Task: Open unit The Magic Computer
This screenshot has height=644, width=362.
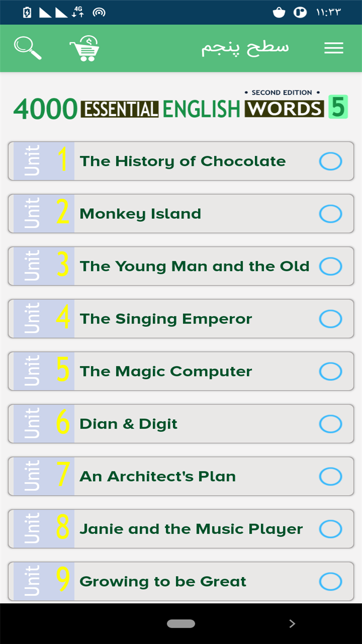Action: [181, 371]
